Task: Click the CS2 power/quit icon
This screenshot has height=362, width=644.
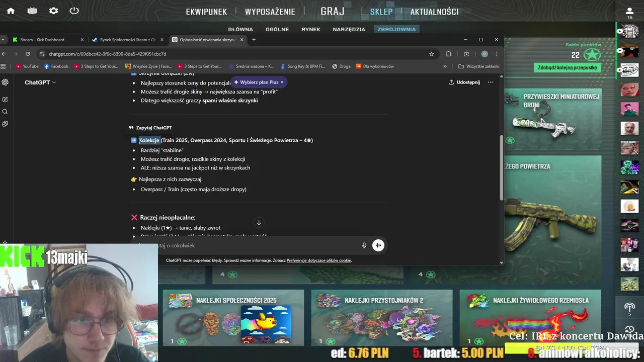Action: pos(74,11)
